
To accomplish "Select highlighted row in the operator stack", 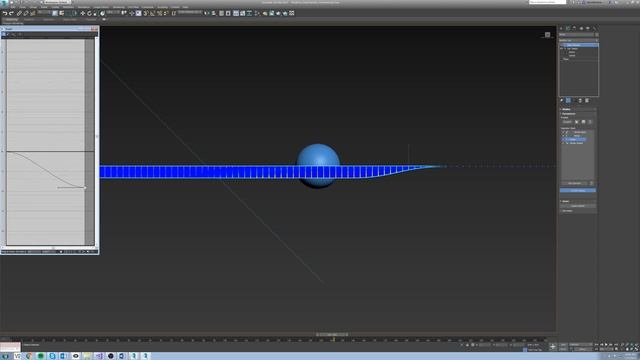I will pos(573,139).
